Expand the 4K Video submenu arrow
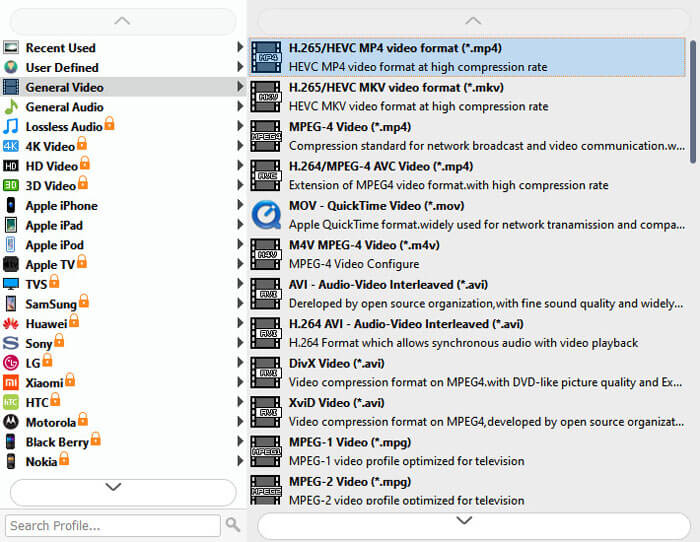Screen dimensions: 700x542 click(240, 146)
